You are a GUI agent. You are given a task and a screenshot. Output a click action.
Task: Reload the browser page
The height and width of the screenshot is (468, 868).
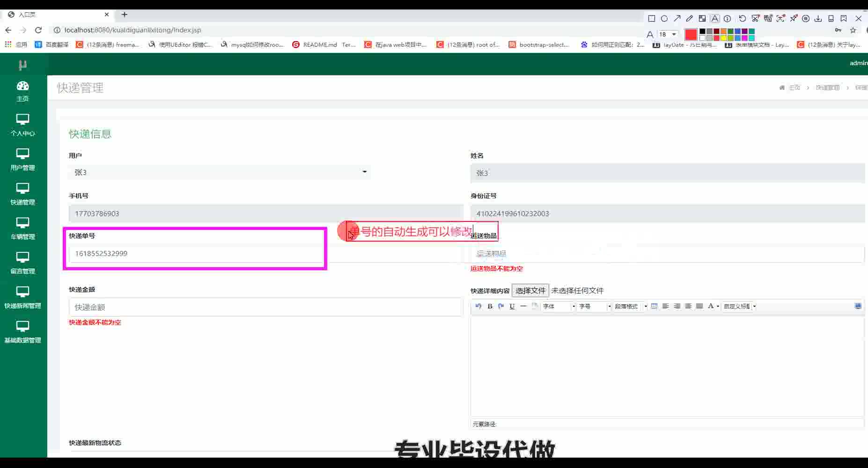coord(38,30)
